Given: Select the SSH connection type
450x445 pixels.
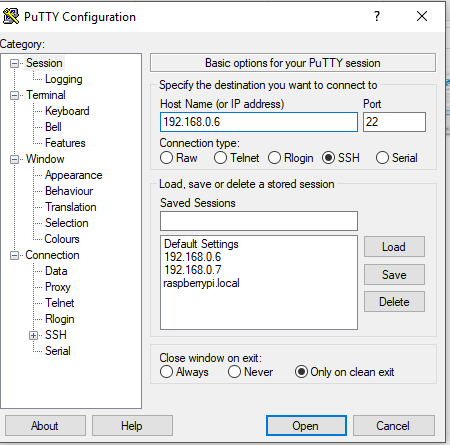Looking at the screenshot, I should pos(328,158).
